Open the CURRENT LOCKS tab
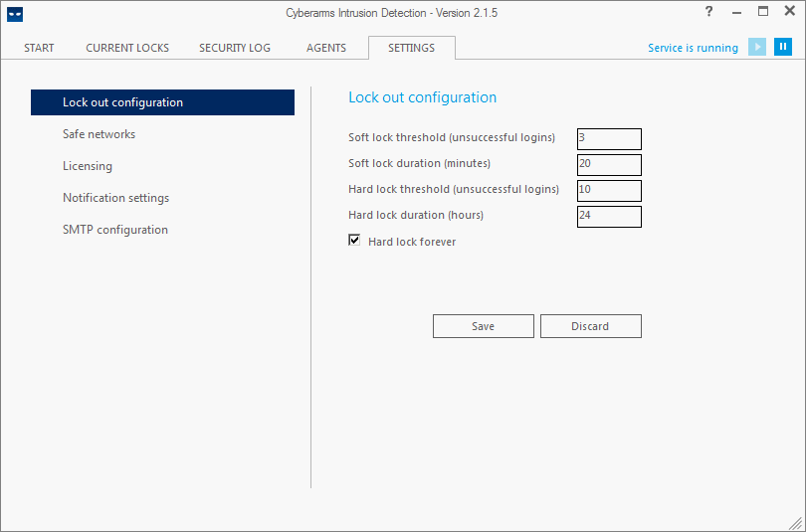Screen dimensions: 806x532 point(127,48)
